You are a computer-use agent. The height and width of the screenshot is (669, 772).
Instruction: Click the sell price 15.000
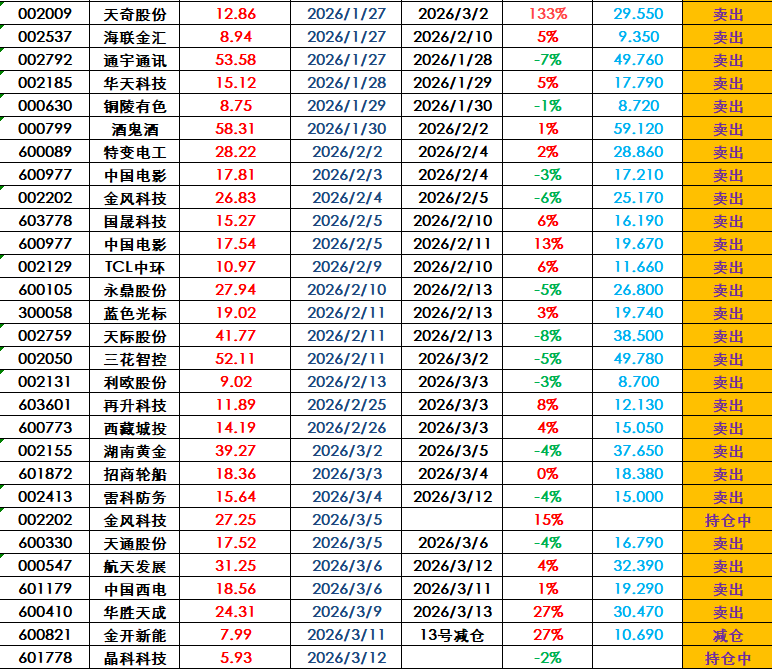[638, 497]
